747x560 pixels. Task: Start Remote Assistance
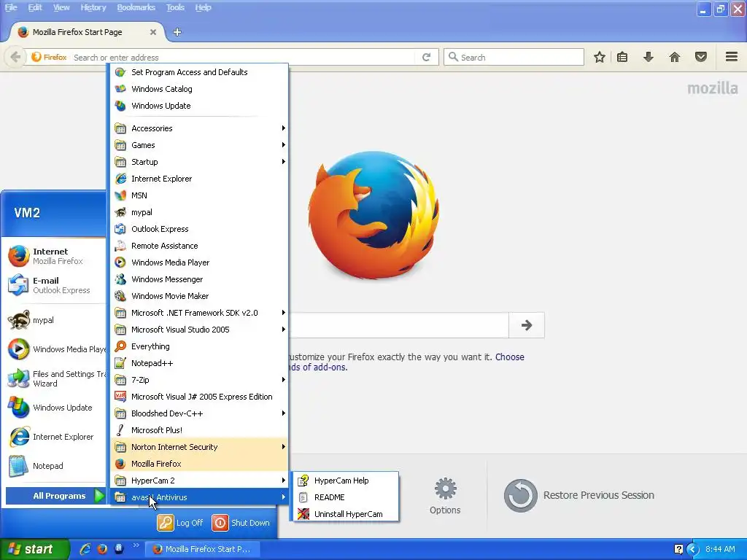click(x=199, y=246)
